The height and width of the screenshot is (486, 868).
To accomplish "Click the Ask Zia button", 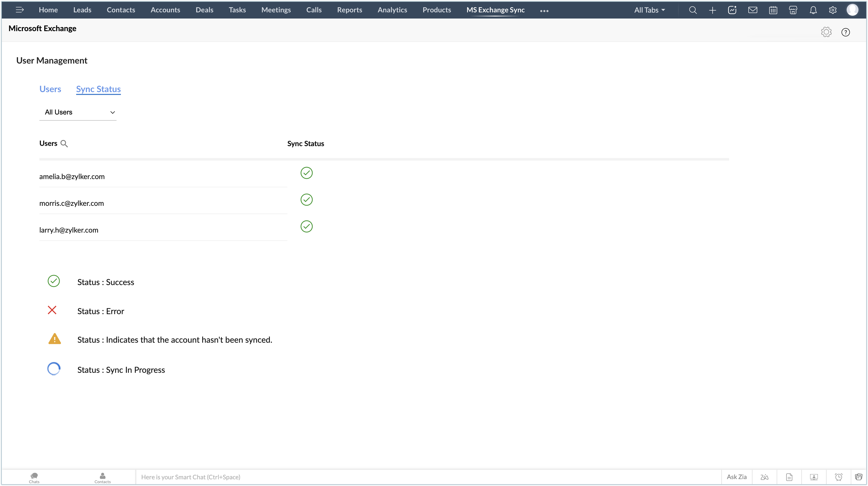I will [737, 477].
